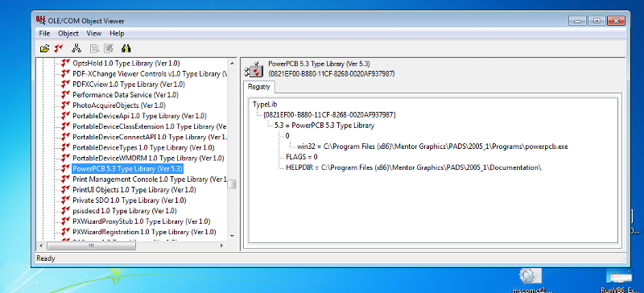644x293 pixels.
Task: Click the red icon next to OptsHold 1.0
Action: [x=65, y=64]
